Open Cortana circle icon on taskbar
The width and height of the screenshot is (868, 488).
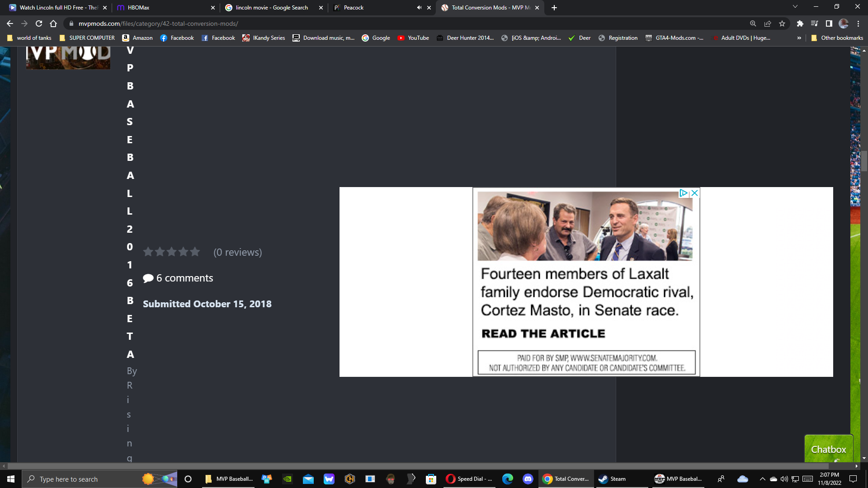pos(188,479)
